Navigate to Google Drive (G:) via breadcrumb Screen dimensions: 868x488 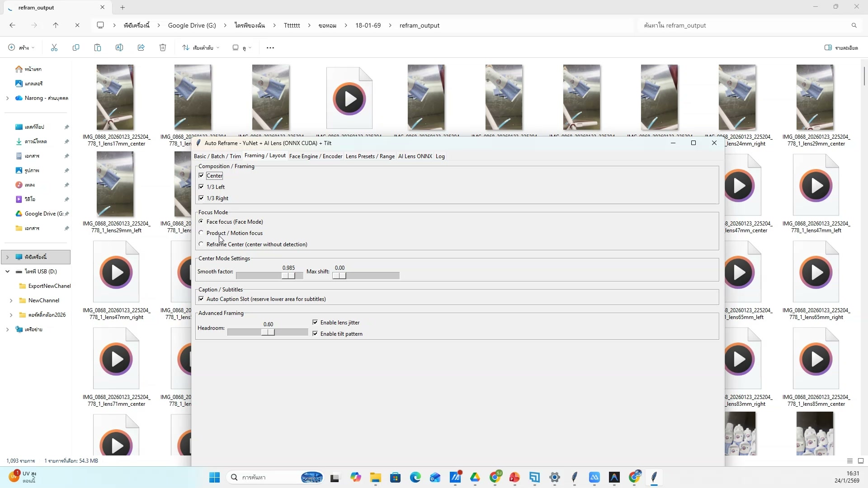click(x=192, y=25)
